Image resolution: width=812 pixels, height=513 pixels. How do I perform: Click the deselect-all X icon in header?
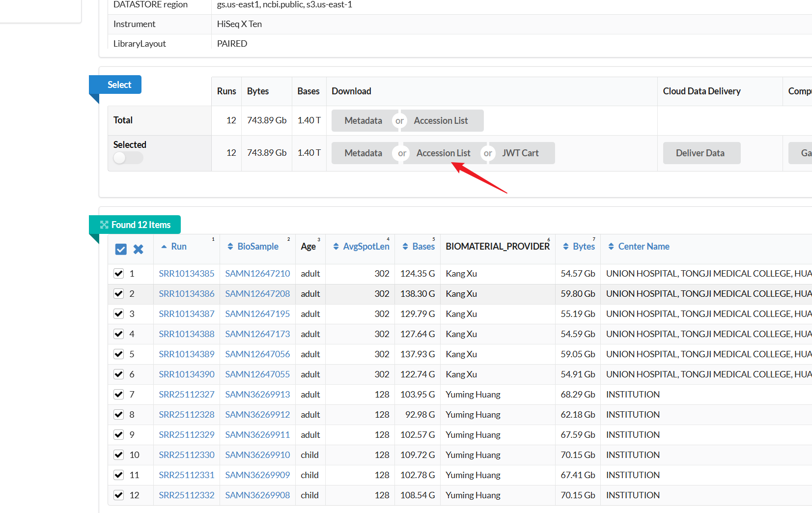(x=139, y=249)
